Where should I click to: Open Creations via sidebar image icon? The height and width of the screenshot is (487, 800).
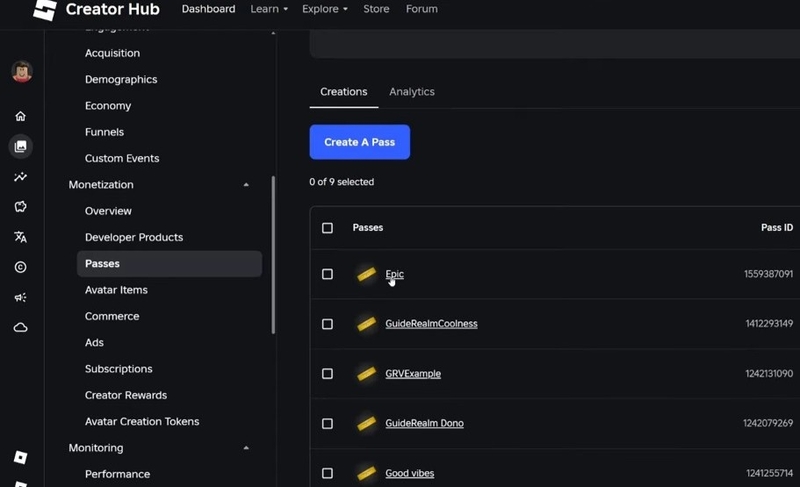point(20,146)
